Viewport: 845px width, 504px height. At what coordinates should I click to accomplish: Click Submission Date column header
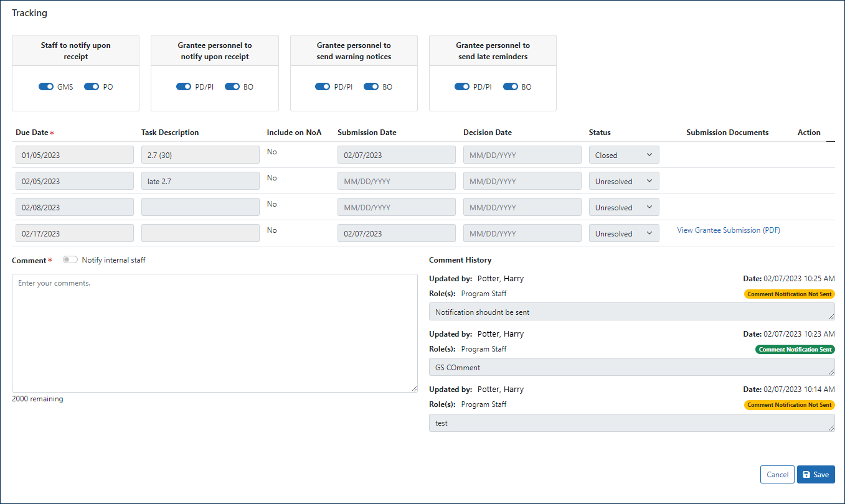click(367, 133)
